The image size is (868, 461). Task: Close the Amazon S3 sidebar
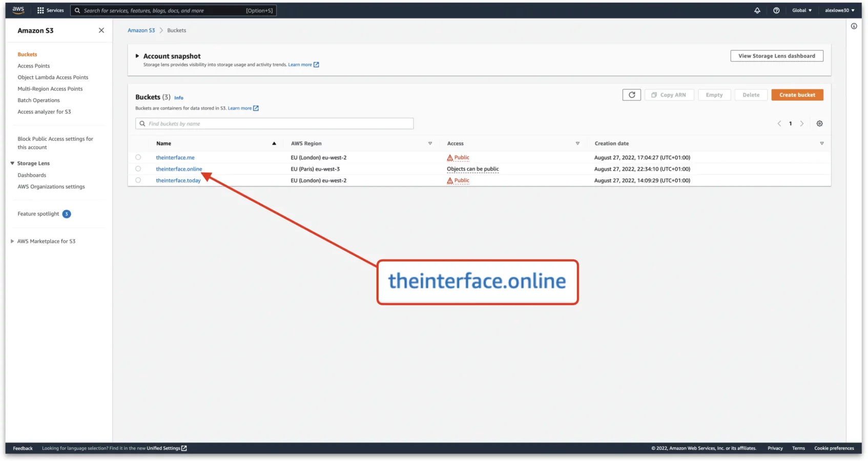click(x=101, y=30)
